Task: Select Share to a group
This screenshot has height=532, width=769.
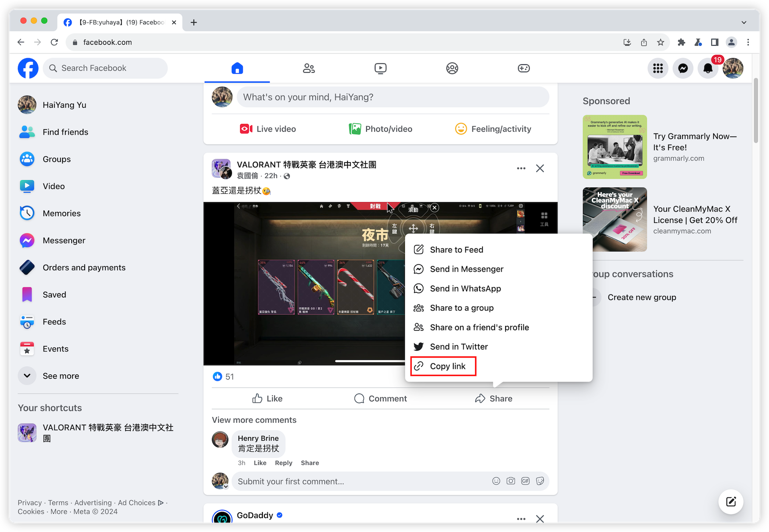Action: [461, 308]
